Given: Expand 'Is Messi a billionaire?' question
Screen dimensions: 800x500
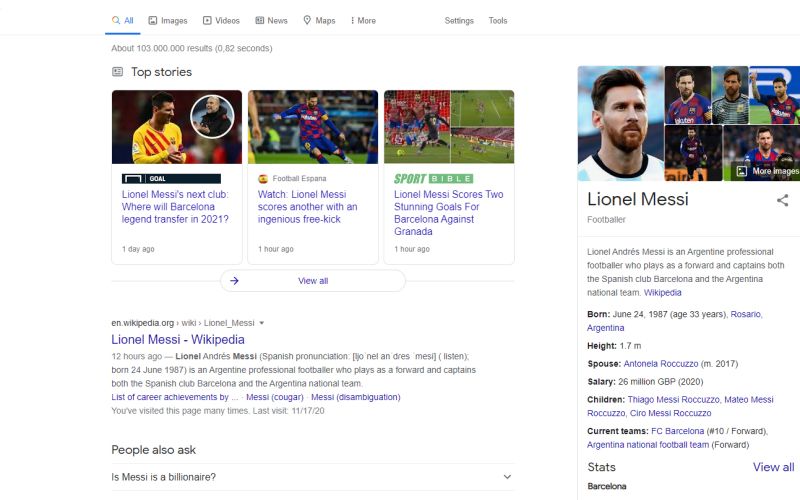Looking at the screenshot, I should 312,477.
